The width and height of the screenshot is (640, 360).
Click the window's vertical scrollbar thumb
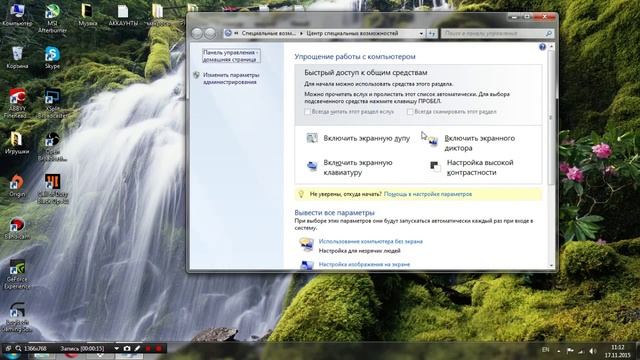coord(551,118)
